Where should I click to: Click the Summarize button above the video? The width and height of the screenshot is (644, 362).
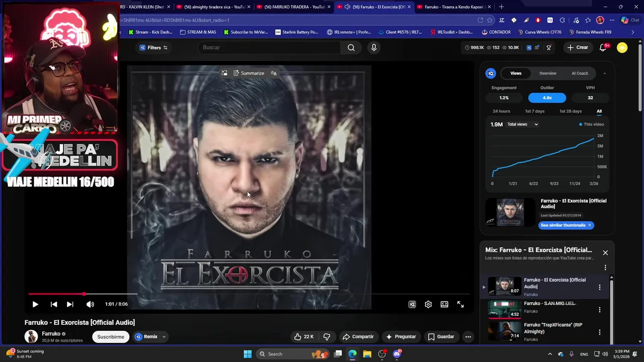point(249,73)
